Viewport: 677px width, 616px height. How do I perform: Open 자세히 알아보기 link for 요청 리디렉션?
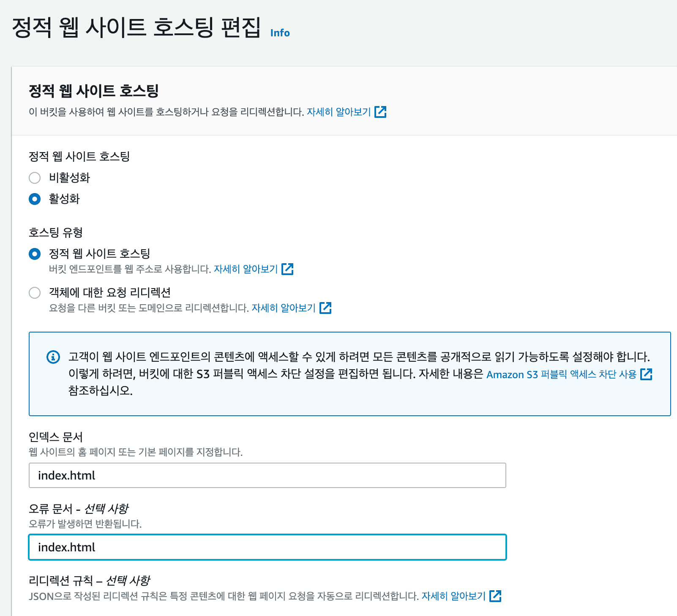[284, 308]
